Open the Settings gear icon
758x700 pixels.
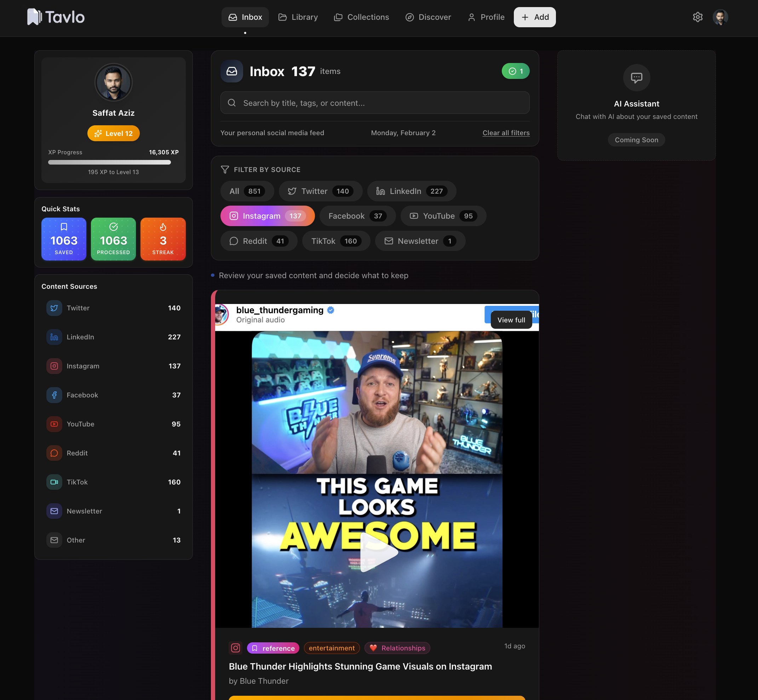697,17
